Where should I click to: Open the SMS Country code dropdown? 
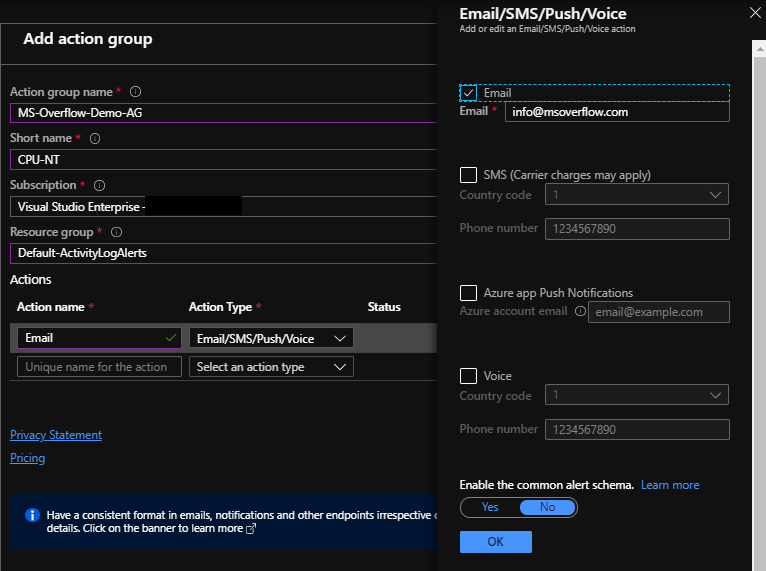point(636,195)
